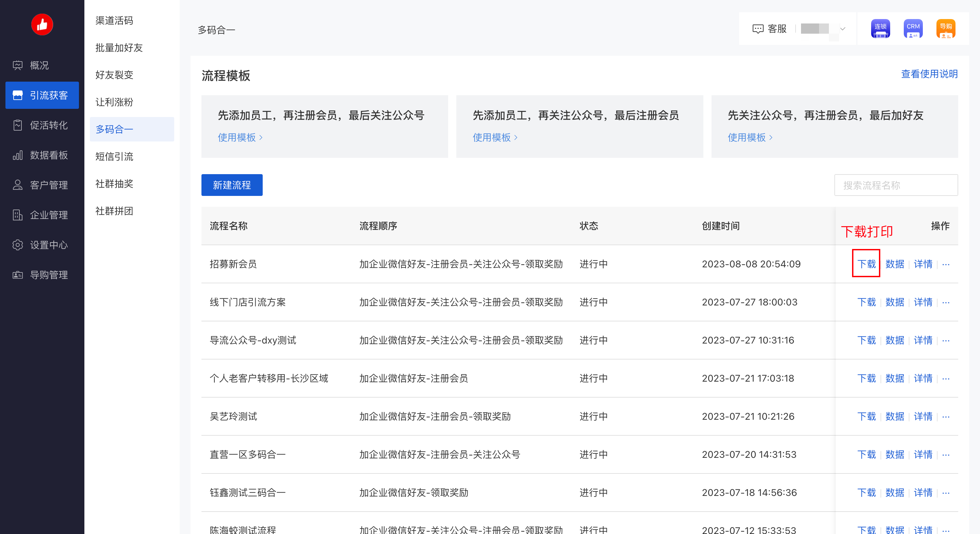Open more actions for 线下门店引流方案
Screen dimensions: 980x534
coord(946,302)
